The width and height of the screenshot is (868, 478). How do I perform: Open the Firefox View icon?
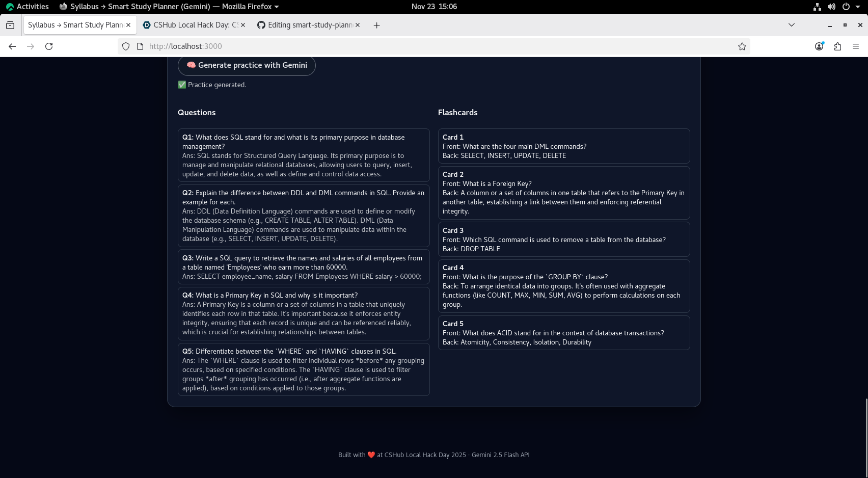pos(10,25)
